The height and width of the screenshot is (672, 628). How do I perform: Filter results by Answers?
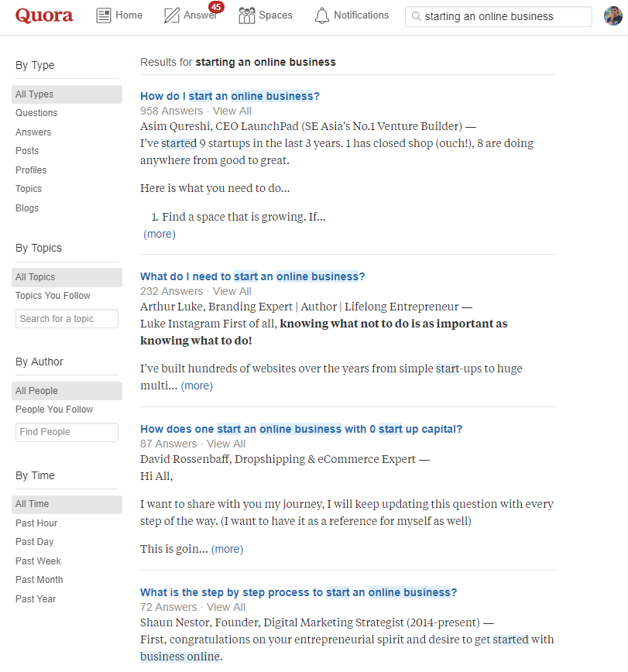tap(33, 132)
